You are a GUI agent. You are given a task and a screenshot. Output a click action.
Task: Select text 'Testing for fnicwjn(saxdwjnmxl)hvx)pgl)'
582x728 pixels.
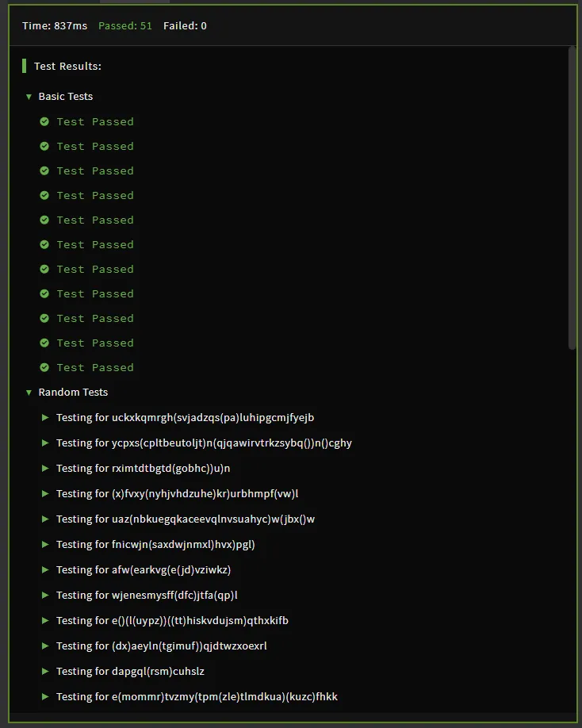[x=155, y=544]
